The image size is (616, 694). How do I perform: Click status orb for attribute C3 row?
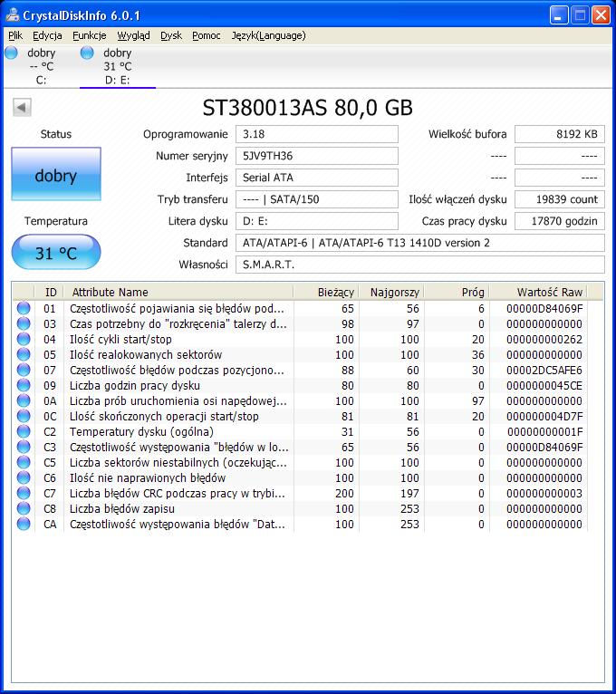(24, 447)
